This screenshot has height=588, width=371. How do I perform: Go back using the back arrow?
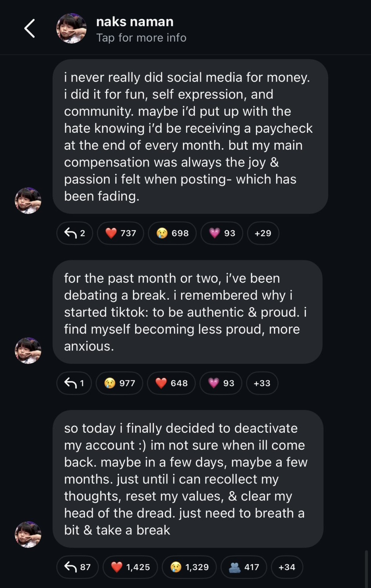(x=29, y=28)
